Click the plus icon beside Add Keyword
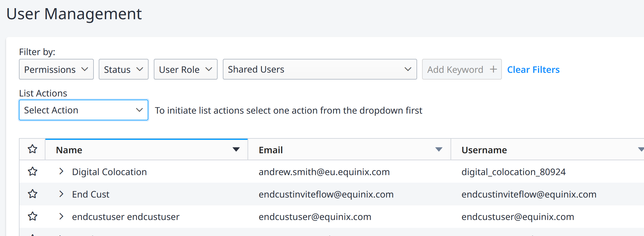The height and width of the screenshot is (236, 644). click(493, 69)
